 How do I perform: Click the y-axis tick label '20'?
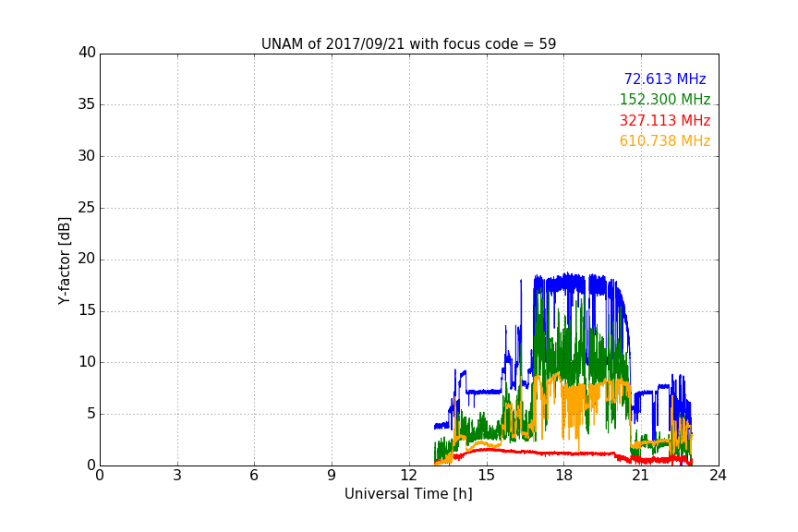87,259
